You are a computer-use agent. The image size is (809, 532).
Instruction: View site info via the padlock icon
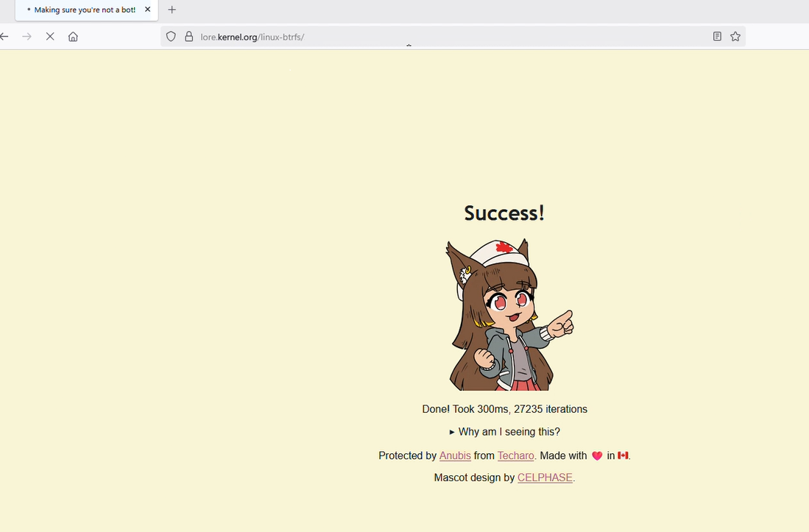189,37
